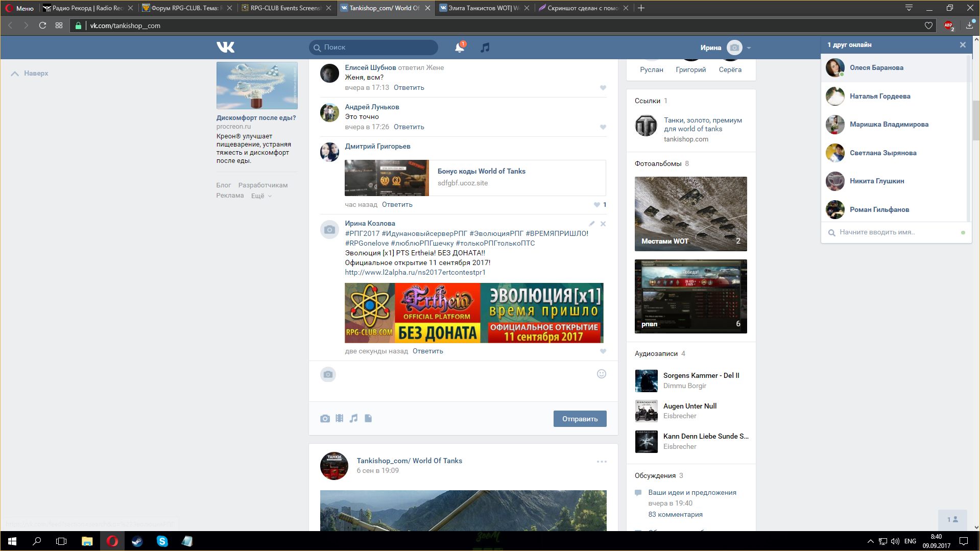The image size is (980, 551).
Task: Open the Windows Start button
Action: (12, 541)
